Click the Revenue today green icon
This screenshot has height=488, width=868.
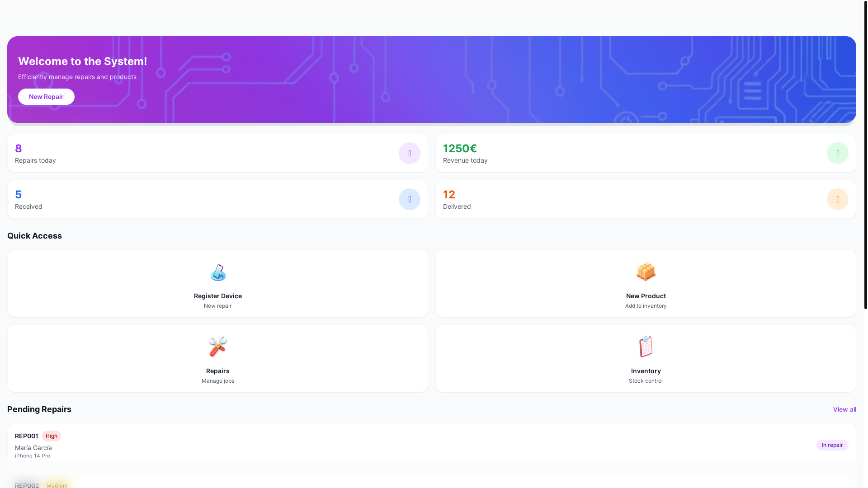click(838, 153)
